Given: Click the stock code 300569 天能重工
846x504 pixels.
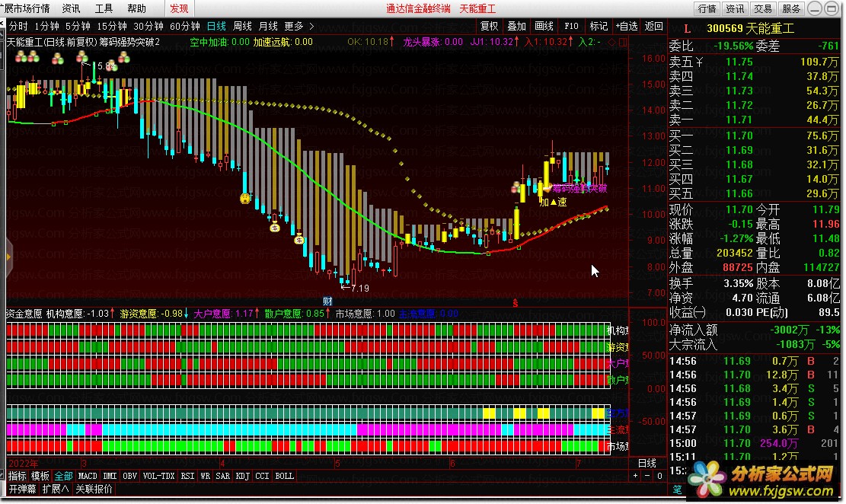Looking at the screenshot, I should (x=751, y=29).
